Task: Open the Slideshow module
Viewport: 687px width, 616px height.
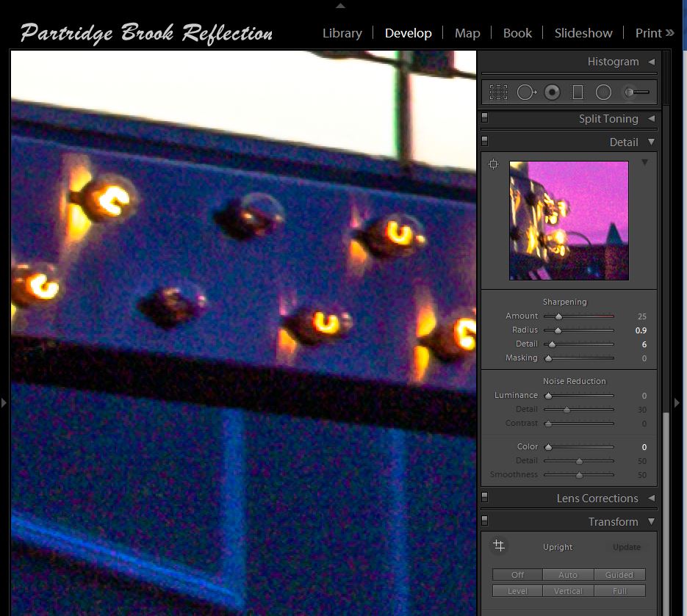Action: coord(583,33)
